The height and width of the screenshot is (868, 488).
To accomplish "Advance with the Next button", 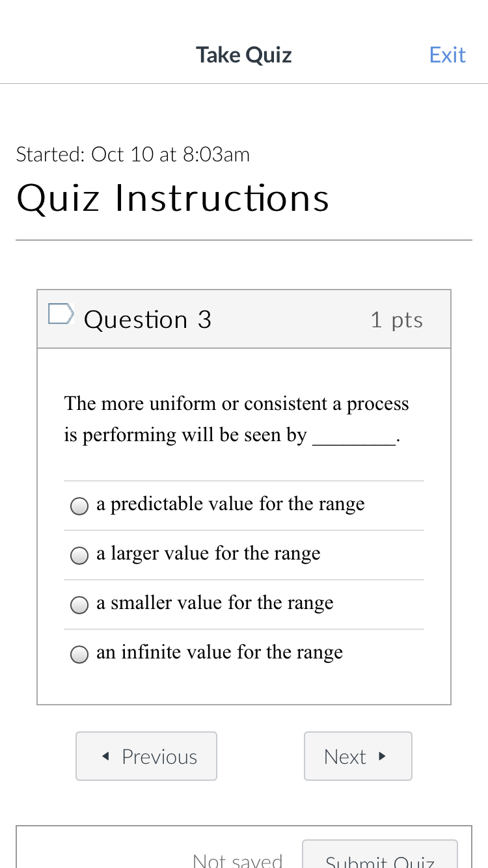I will tap(358, 756).
